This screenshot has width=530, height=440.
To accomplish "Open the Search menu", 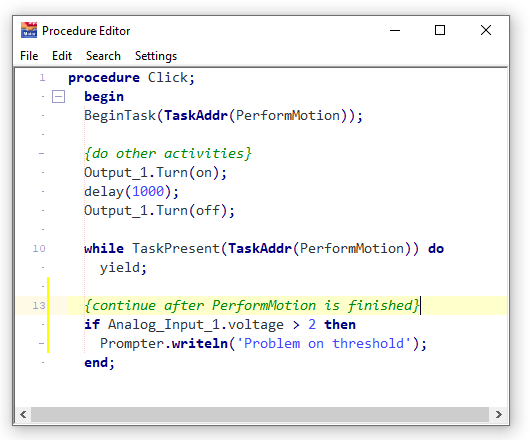I will [103, 56].
